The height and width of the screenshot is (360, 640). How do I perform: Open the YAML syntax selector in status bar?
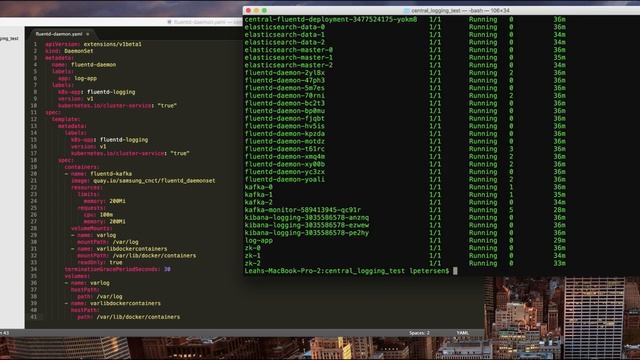(x=463, y=333)
